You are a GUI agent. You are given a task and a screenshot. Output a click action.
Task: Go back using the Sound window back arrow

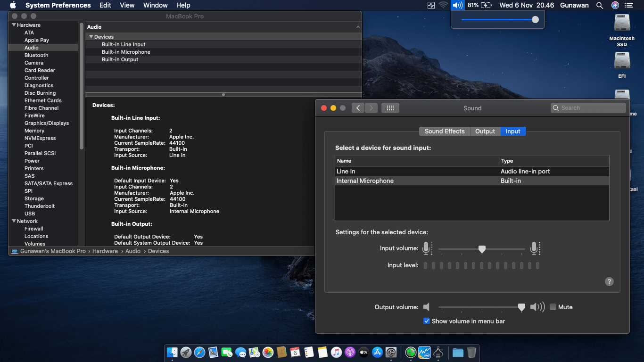[358, 108]
